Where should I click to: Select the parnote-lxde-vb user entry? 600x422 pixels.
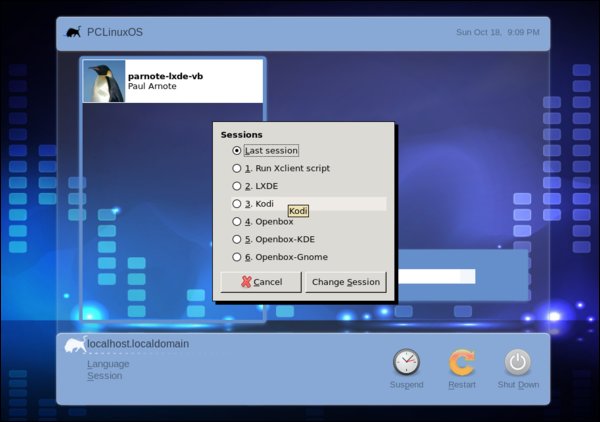pos(173,81)
